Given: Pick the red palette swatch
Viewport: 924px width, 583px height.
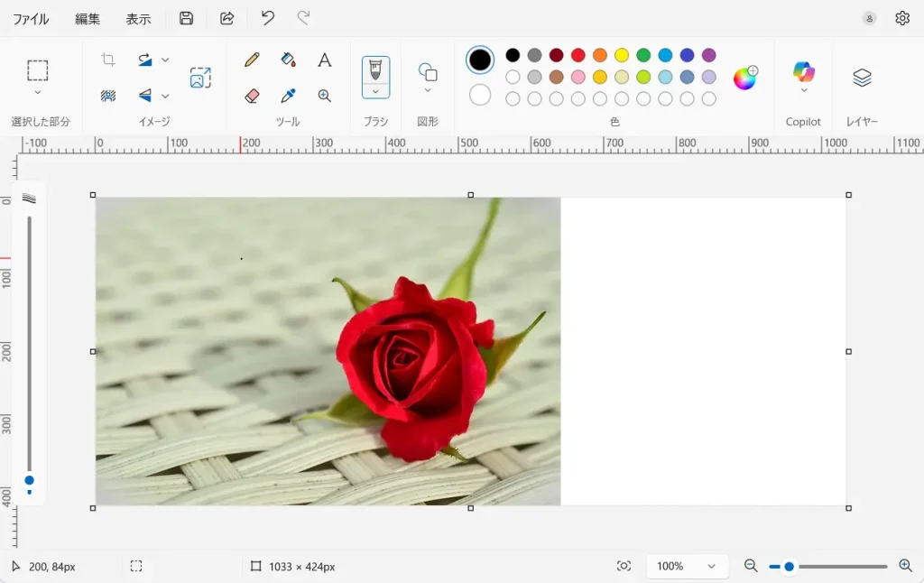Looking at the screenshot, I should 578,55.
